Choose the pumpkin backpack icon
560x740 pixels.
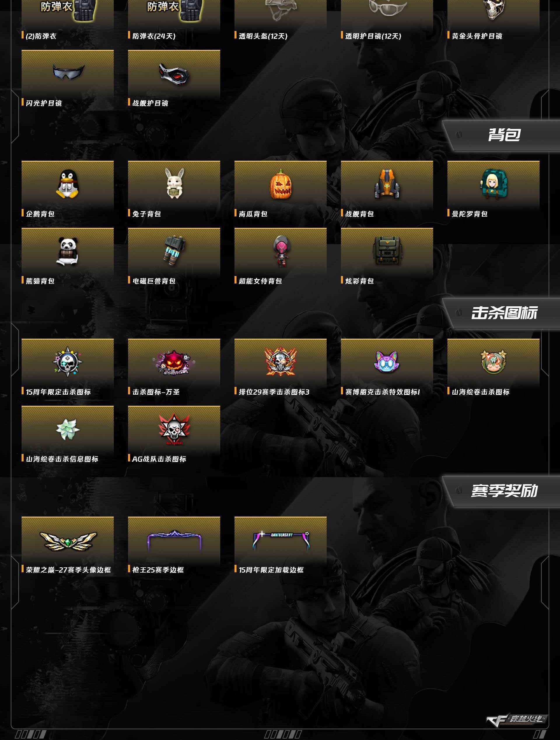pyautogui.click(x=280, y=184)
